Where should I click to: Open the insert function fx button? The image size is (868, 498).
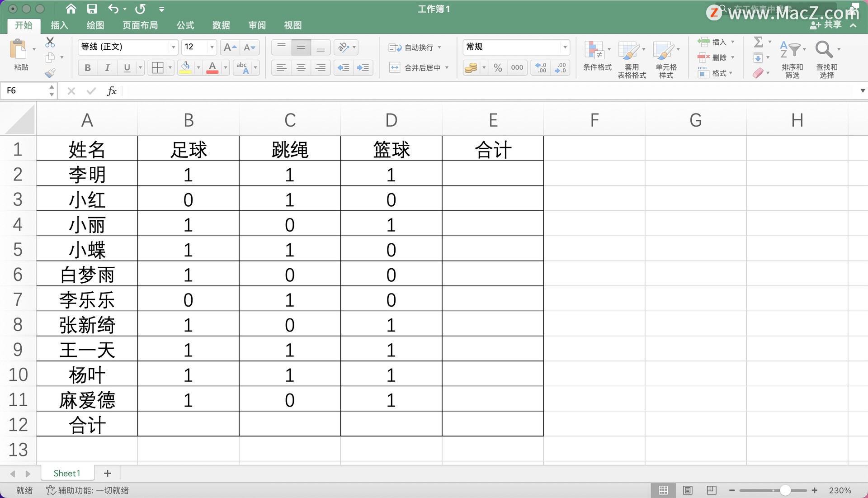(x=112, y=91)
